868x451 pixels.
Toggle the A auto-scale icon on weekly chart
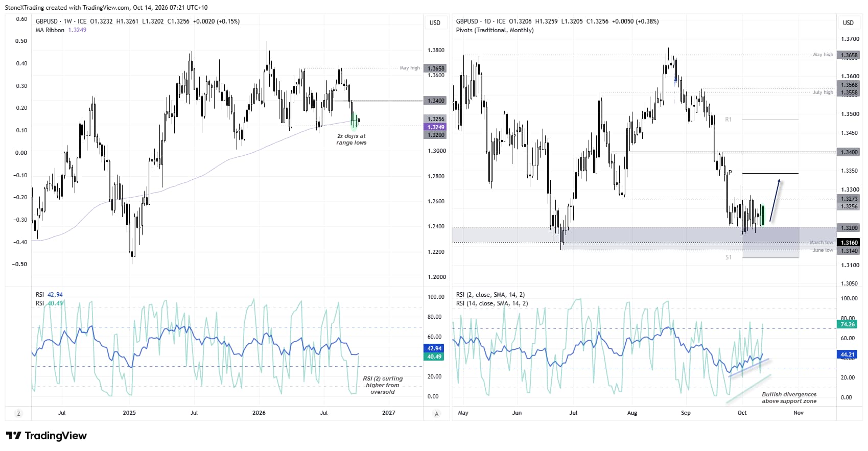437,414
